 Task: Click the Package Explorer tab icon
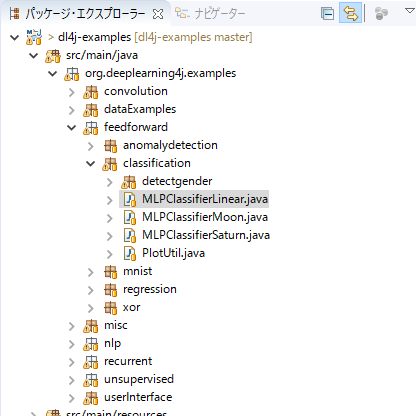coord(14,14)
